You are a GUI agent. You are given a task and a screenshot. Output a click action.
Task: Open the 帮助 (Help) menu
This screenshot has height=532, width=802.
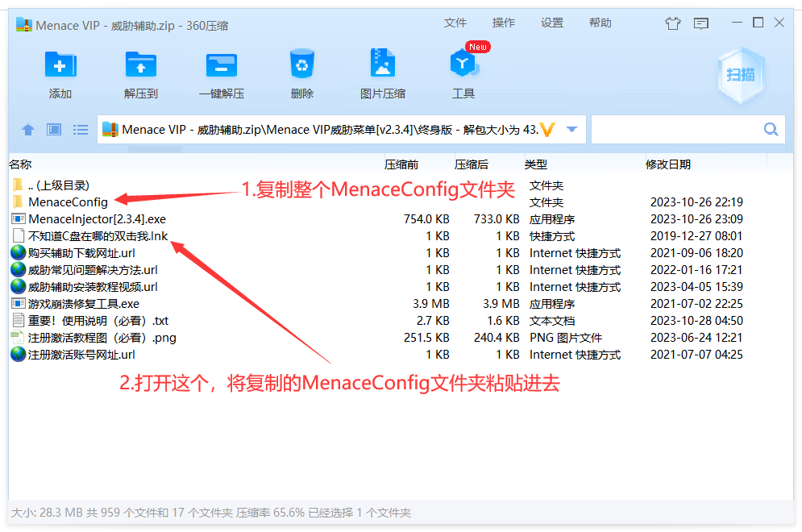pos(600,23)
